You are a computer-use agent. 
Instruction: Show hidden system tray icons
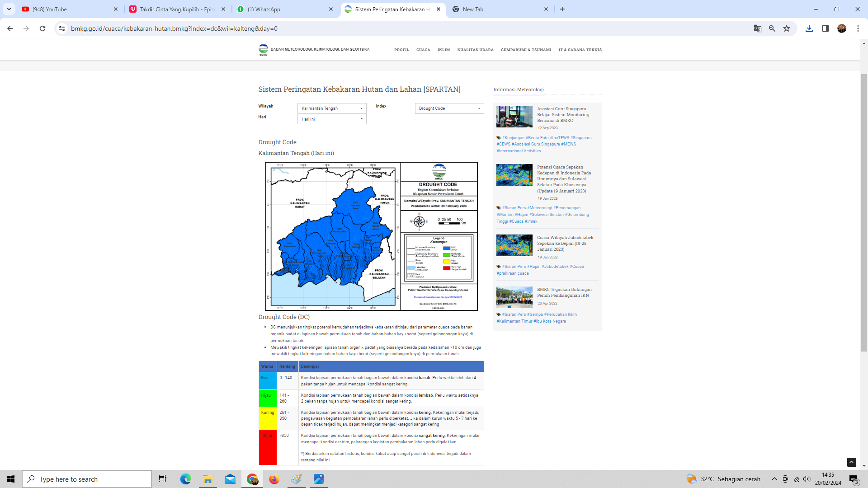point(774,479)
